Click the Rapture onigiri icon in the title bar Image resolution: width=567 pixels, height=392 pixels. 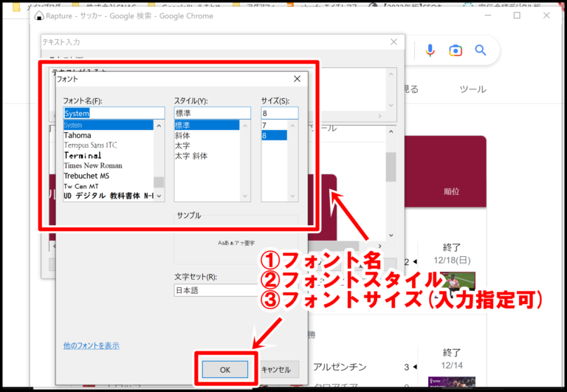[x=39, y=16]
